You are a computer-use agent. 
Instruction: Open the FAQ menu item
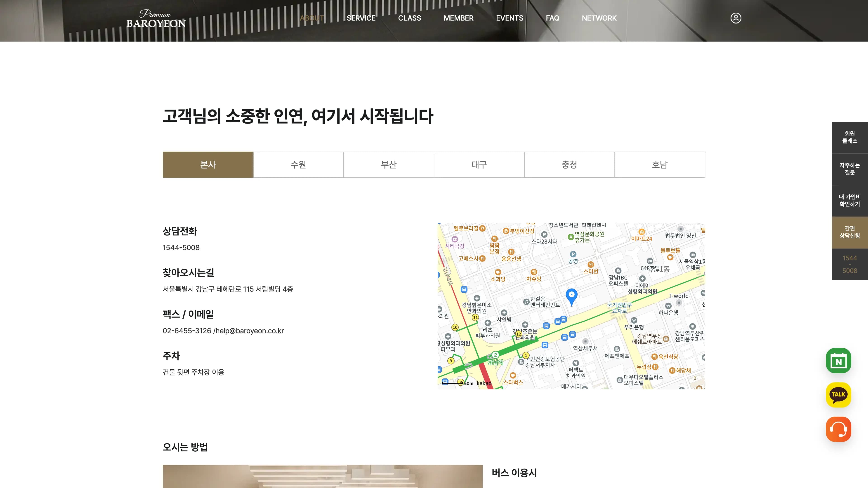tap(553, 18)
